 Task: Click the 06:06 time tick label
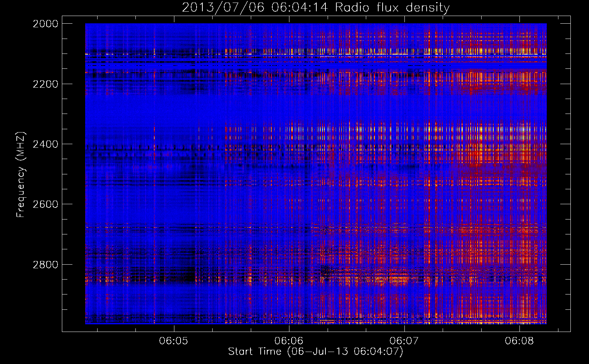pyautogui.click(x=289, y=341)
